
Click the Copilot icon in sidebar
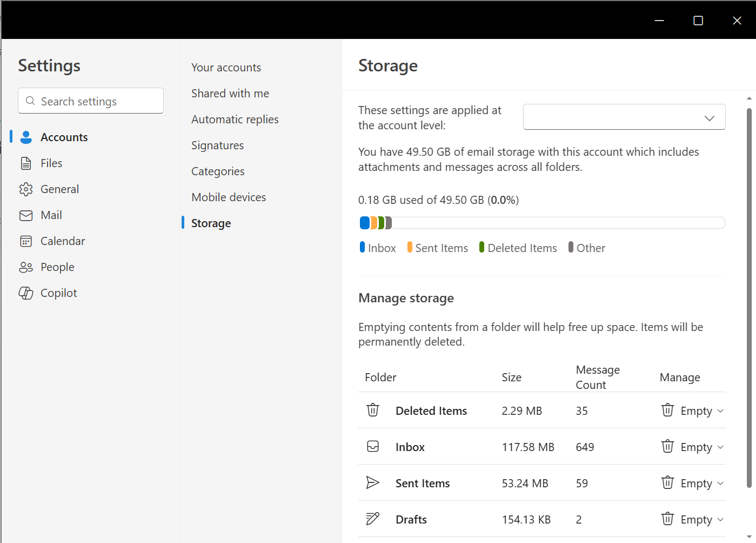(x=26, y=293)
